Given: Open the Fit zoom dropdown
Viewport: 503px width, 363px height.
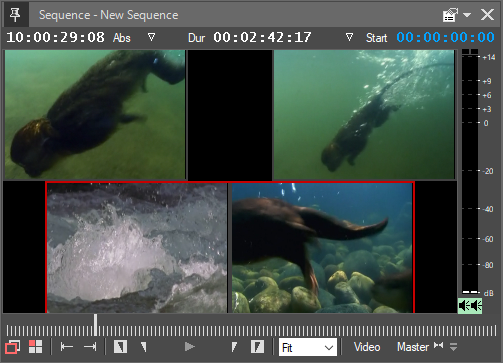Looking at the screenshot, I should 308,348.
